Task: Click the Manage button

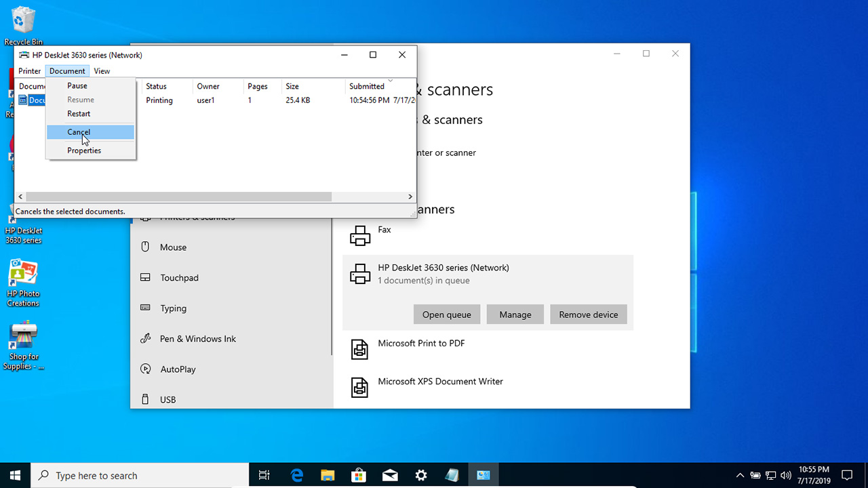Action: tap(515, 314)
